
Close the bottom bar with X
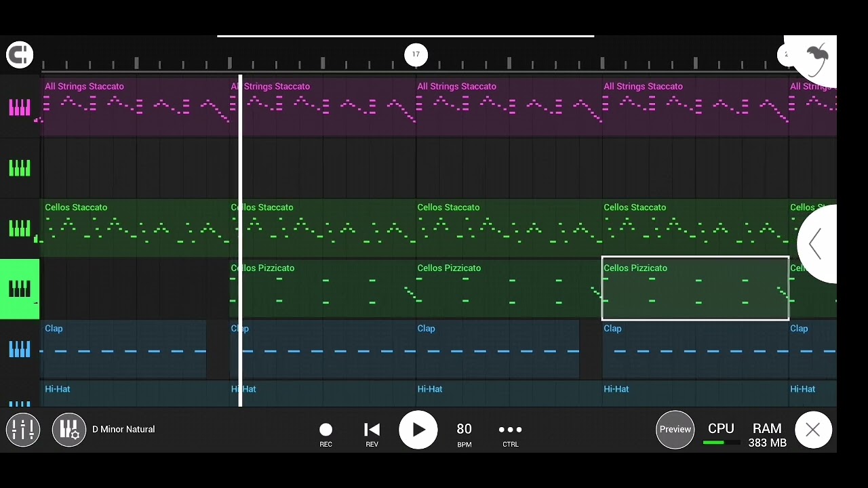point(813,430)
